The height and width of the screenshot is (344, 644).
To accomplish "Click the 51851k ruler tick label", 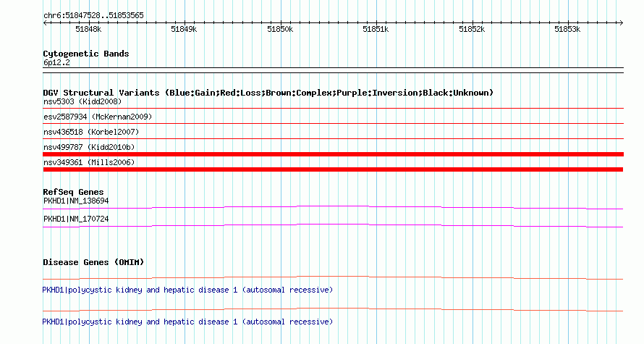I will point(376,29).
